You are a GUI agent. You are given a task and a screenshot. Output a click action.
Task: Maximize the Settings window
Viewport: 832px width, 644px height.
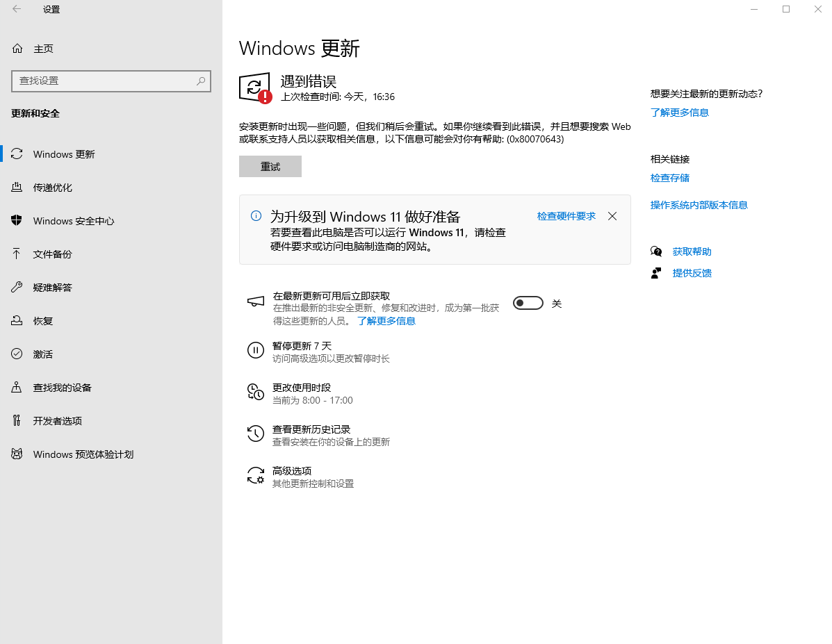(786, 9)
